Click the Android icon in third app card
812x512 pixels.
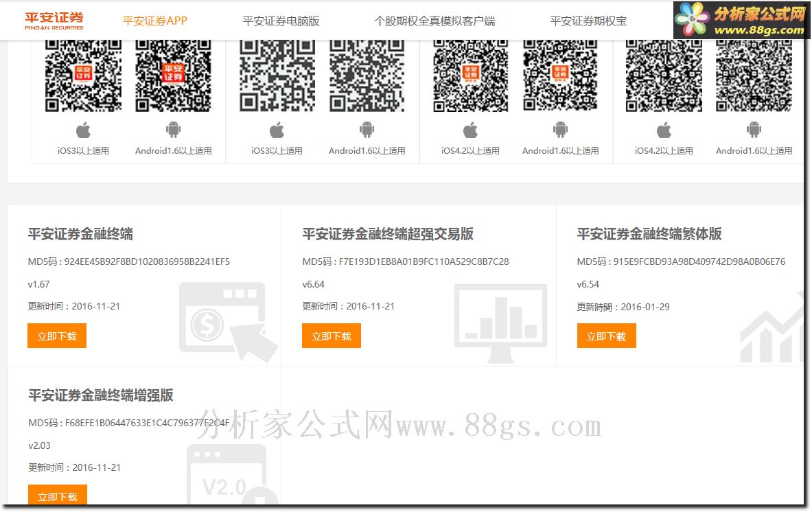(560, 130)
